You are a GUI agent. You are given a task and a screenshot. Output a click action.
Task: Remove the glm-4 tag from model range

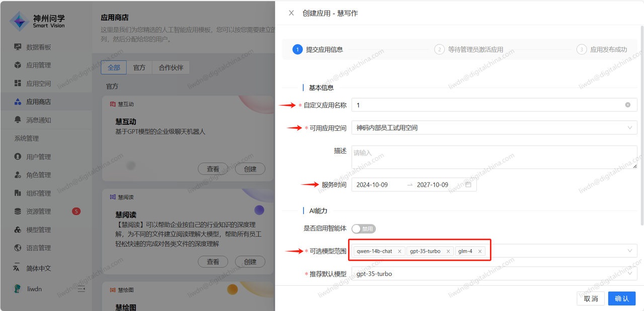[x=479, y=251]
